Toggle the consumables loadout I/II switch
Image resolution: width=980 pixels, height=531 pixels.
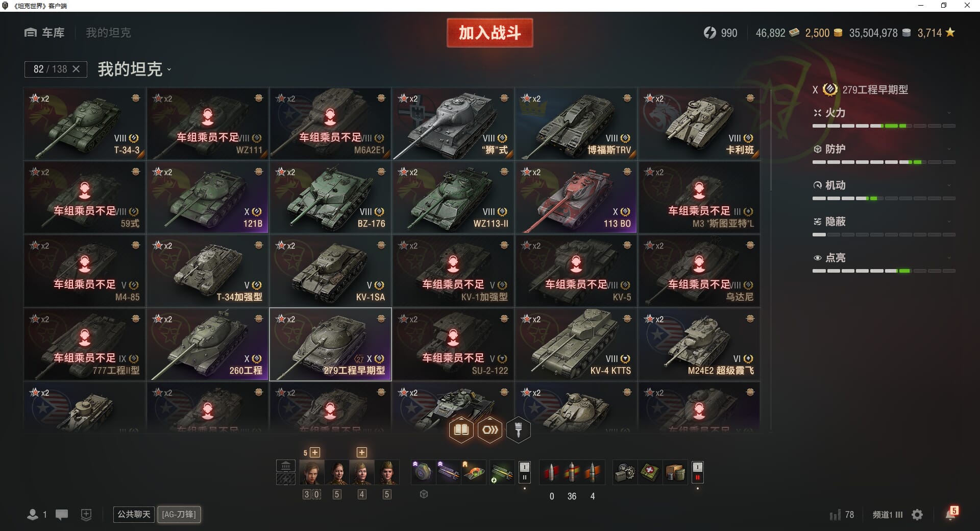tap(697, 472)
